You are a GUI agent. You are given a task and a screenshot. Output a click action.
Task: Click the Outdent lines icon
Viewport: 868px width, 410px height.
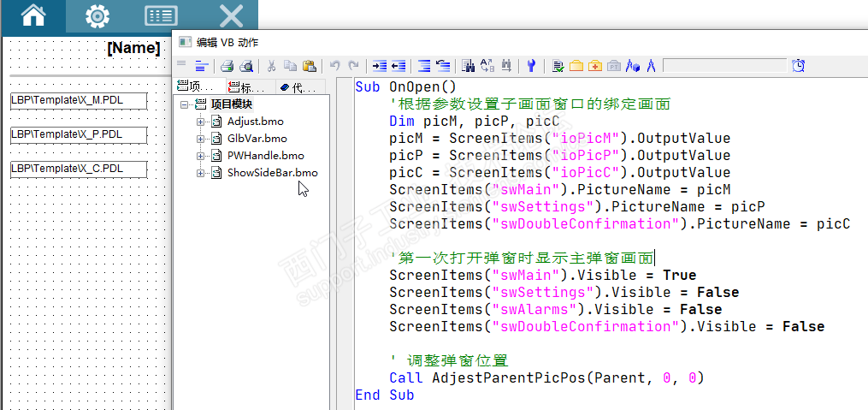399,65
